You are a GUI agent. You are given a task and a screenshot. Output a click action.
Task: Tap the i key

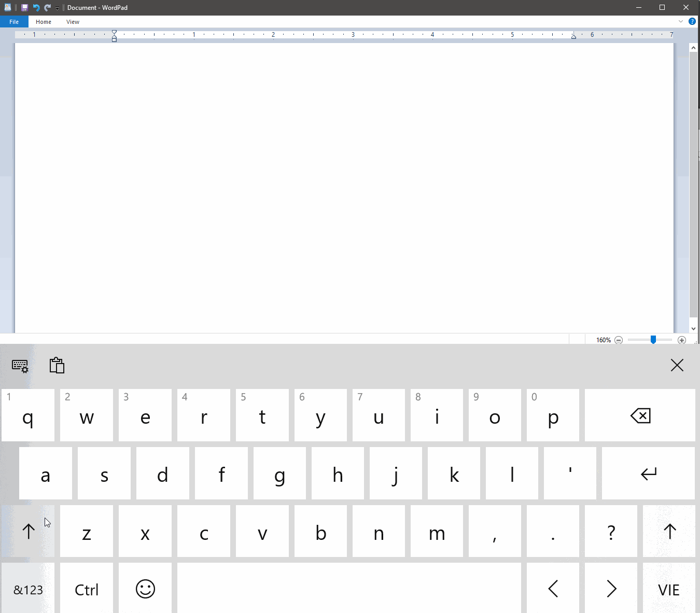[x=437, y=415]
